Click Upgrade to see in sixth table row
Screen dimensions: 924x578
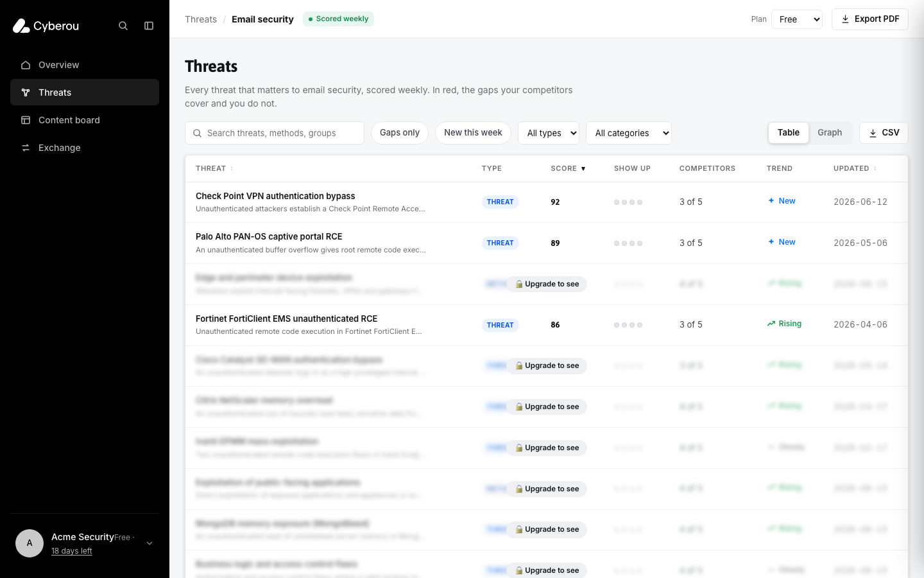(547, 407)
